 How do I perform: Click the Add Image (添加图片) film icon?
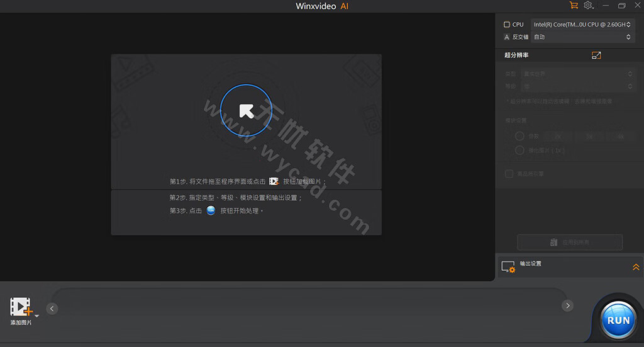(21, 307)
